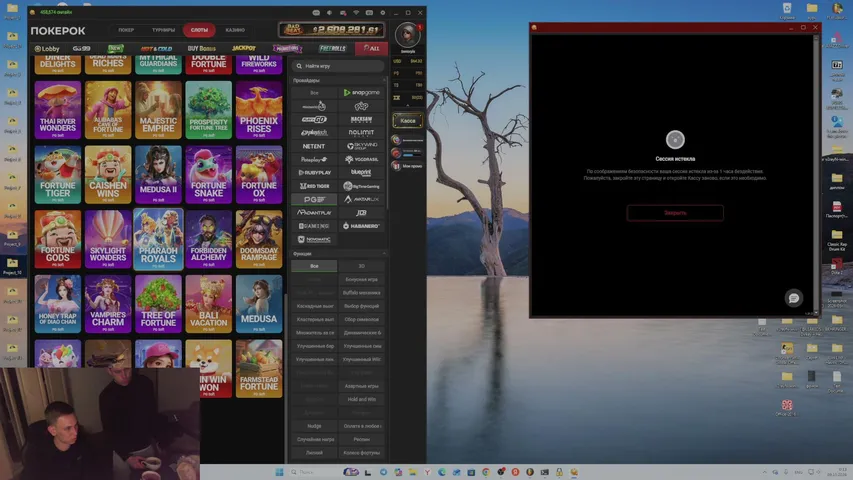Launch the Pharaoh Royals slot
Viewport: 853px width, 480px height.
[158, 239]
